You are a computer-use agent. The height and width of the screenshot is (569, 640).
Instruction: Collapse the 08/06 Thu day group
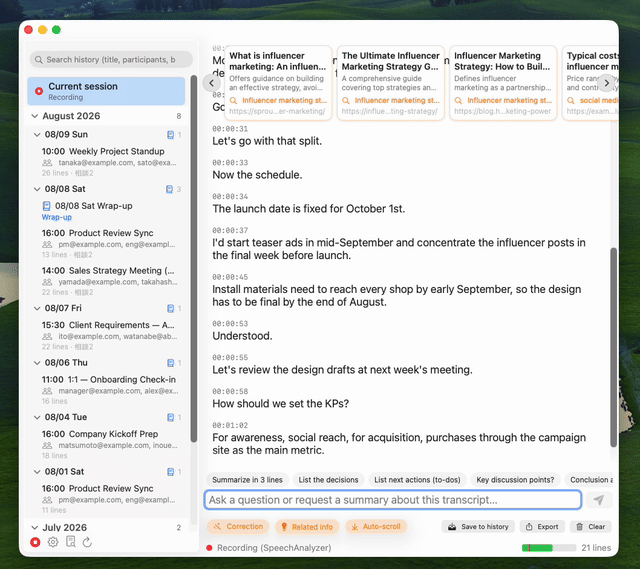click(x=37, y=363)
